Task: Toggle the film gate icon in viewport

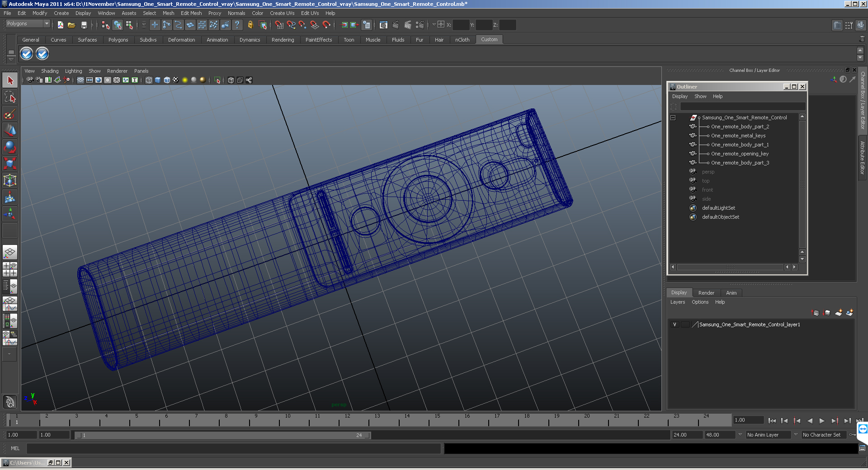Action: pos(90,80)
